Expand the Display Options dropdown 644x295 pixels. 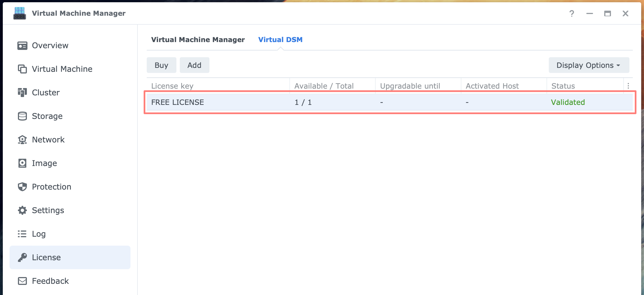[589, 65]
